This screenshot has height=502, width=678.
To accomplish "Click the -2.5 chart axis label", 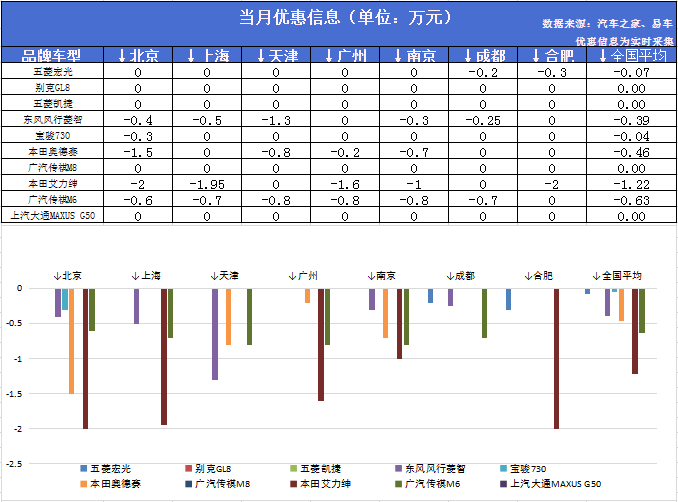I will tap(14, 464).
